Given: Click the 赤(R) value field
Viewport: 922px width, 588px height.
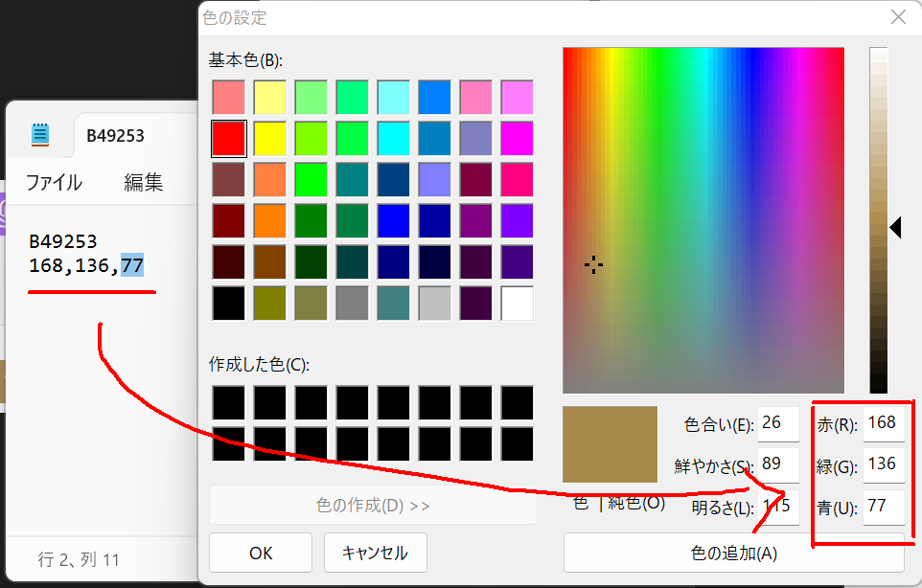Looking at the screenshot, I should 884,422.
